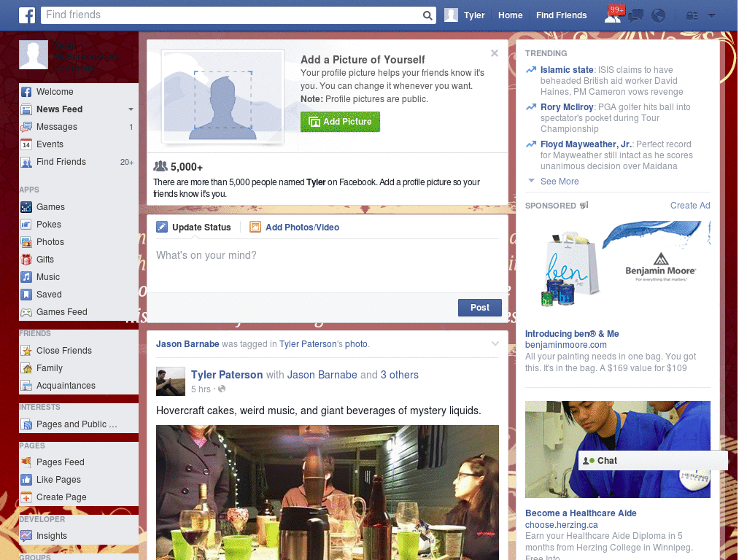Image resolution: width=747 pixels, height=560 pixels.
Task: Click the Pages Feed icon
Action: [26, 462]
